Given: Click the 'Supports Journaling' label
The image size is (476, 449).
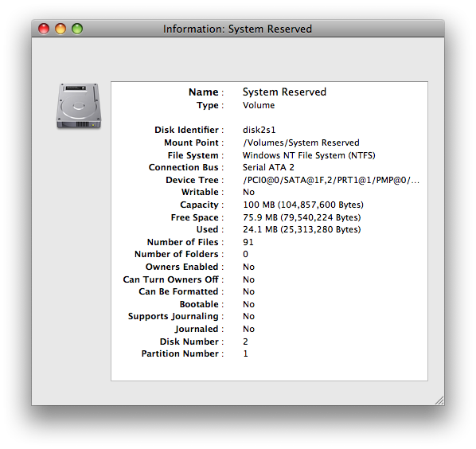Looking at the screenshot, I should tap(174, 317).
